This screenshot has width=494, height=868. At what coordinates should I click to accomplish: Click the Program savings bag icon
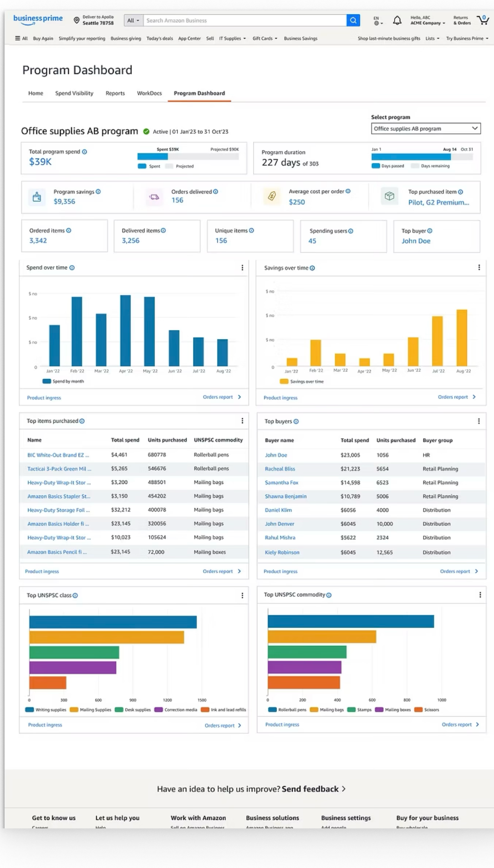[37, 197]
